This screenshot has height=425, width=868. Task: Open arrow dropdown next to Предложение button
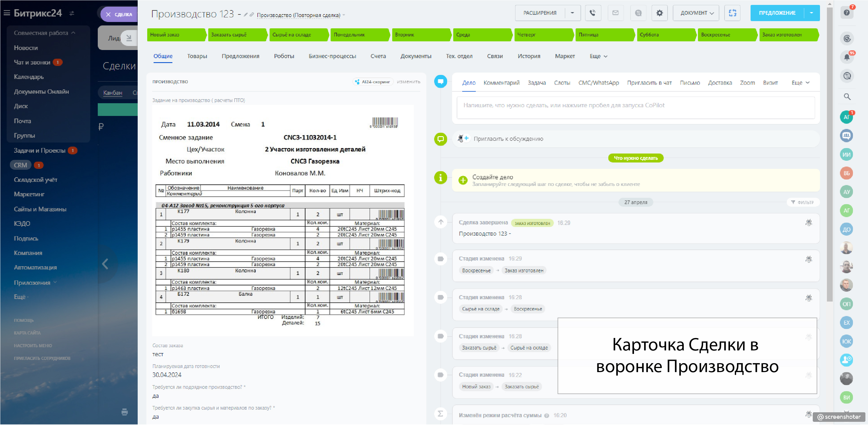tap(811, 13)
